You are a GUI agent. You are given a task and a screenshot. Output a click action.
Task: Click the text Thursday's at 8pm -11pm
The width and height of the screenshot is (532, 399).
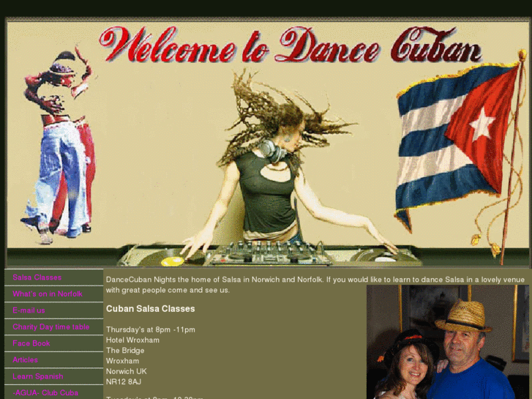pyautogui.click(x=150, y=329)
